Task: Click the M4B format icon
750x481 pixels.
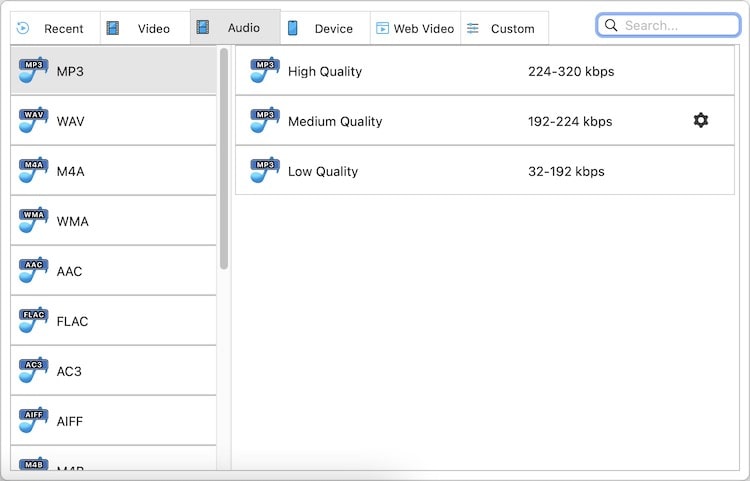Action: pyautogui.click(x=33, y=463)
